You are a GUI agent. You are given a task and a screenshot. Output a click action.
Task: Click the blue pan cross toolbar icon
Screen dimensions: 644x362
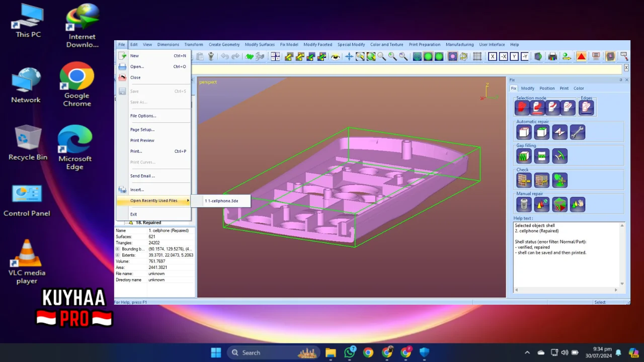point(349,57)
